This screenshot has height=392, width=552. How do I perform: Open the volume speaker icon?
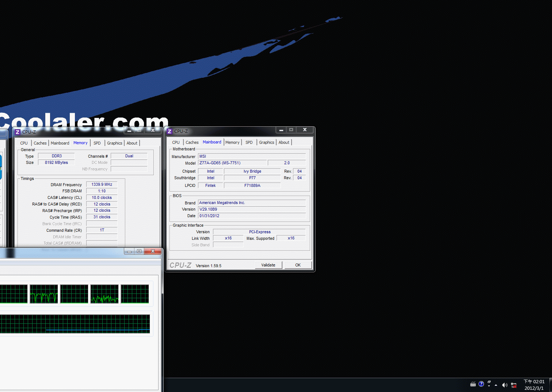click(x=505, y=385)
